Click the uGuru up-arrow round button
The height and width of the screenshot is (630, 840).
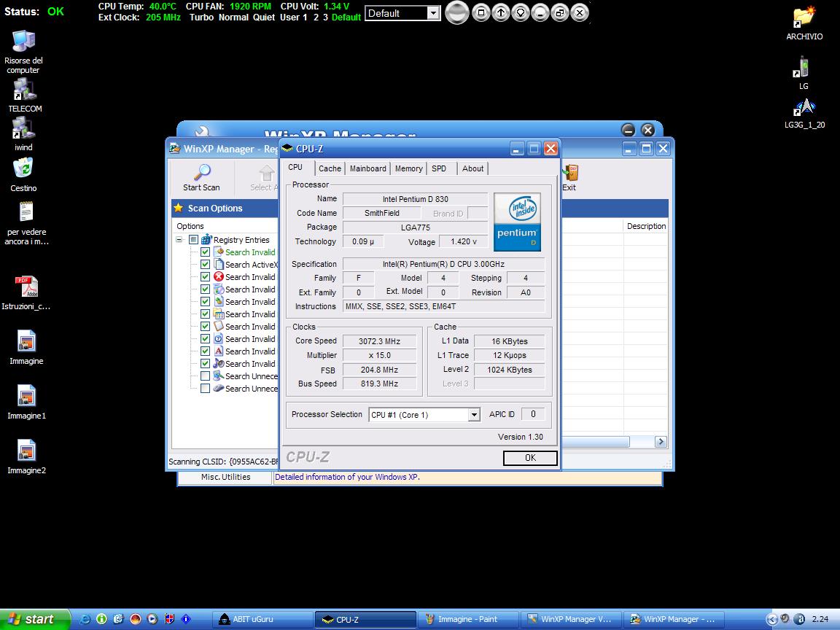501,12
